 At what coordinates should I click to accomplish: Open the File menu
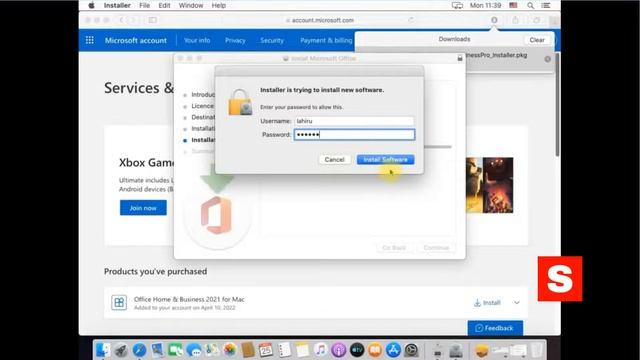144,5
